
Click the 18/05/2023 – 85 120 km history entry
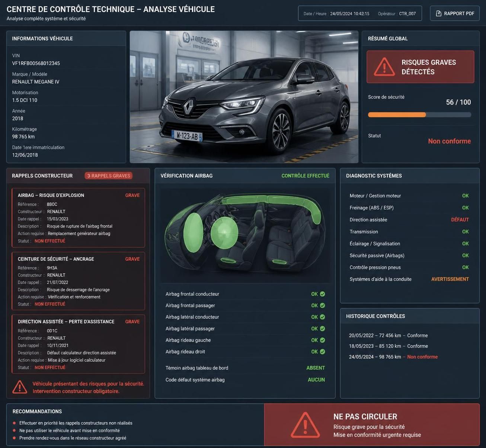click(388, 346)
